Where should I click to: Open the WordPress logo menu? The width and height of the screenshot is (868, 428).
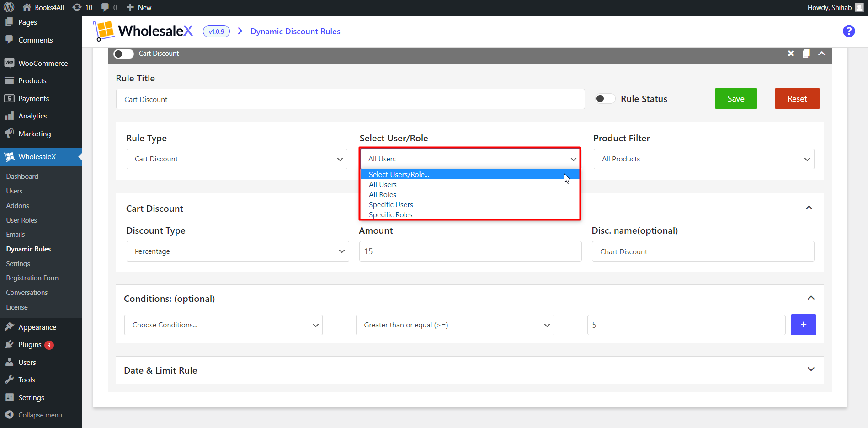[x=9, y=7]
